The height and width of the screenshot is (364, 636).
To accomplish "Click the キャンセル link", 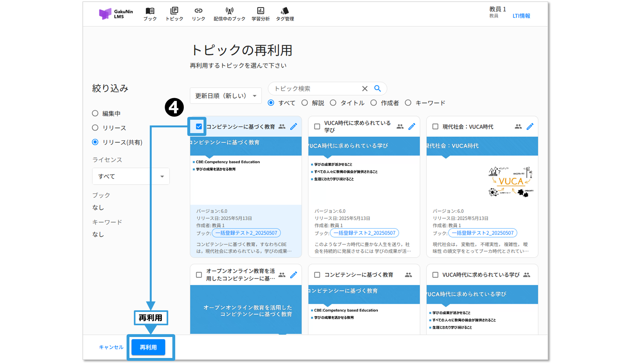I will pyautogui.click(x=111, y=347).
